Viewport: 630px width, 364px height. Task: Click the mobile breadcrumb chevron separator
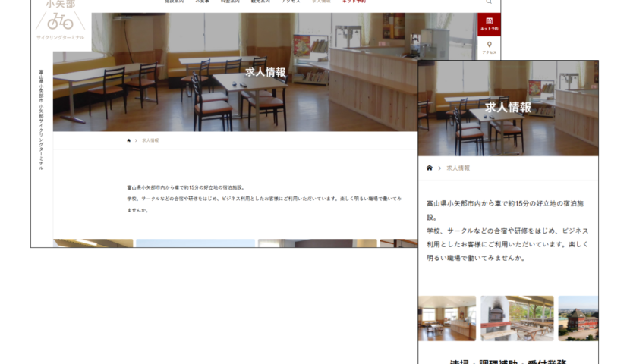click(x=439, y=168)
